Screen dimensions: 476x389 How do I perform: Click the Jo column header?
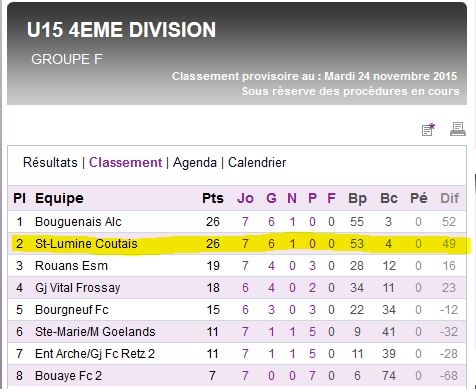coord(245,198)
